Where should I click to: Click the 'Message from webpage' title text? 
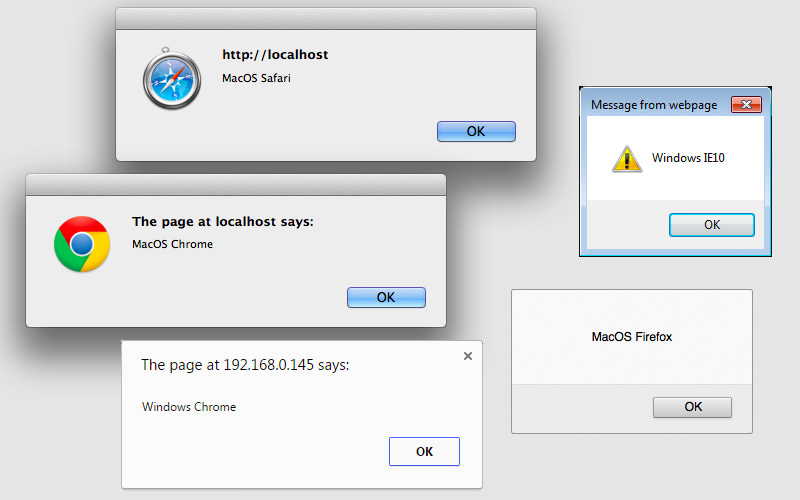click(654, 105)
